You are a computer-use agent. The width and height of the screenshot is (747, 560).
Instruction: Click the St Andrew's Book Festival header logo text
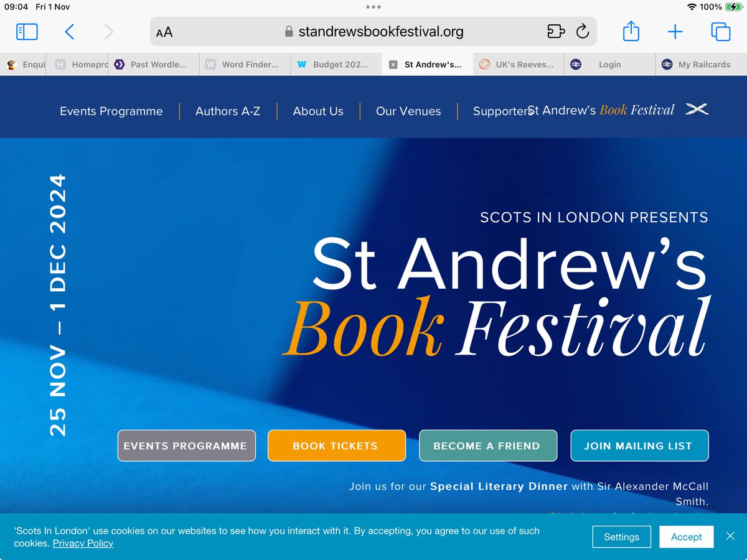(x=601, y=110)
